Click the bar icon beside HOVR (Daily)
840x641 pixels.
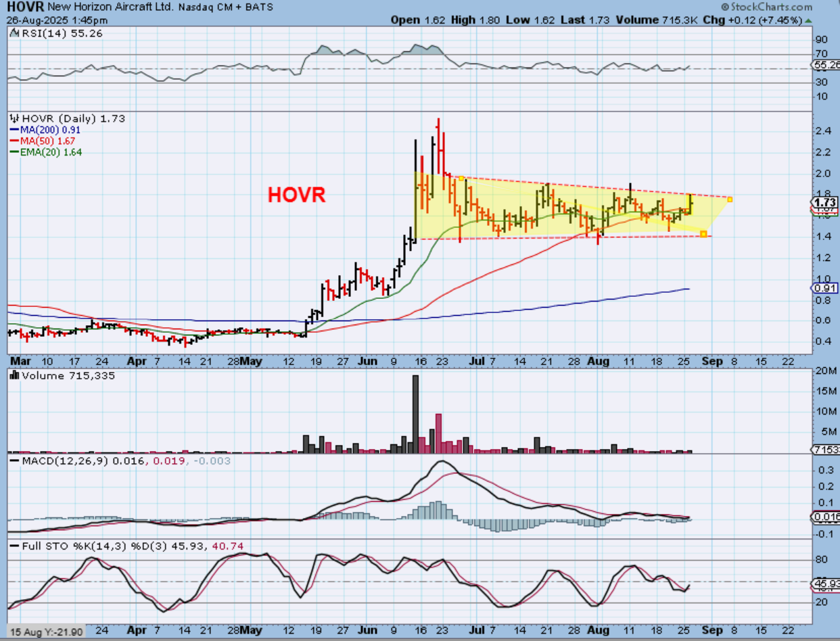(x=13, y=118)
